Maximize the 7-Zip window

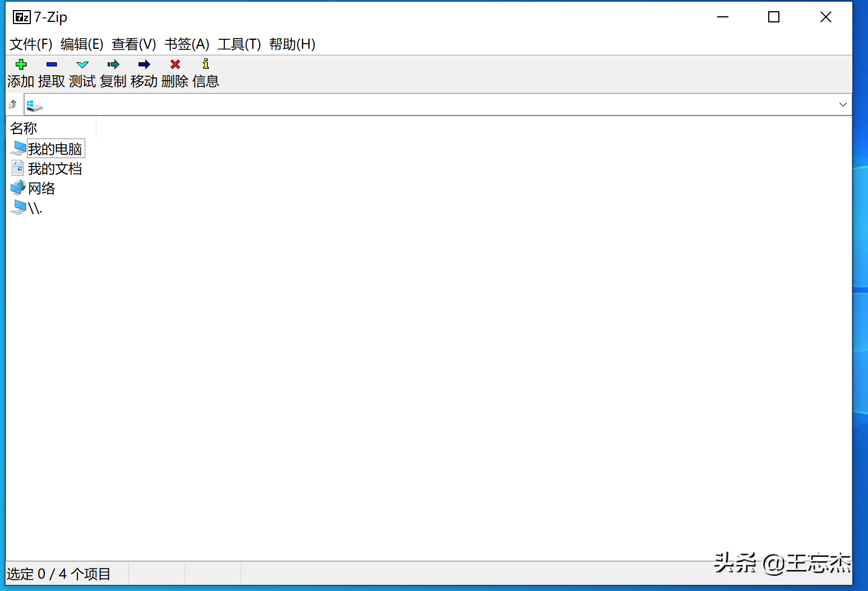pyautogui.click(x=774, y=17)
